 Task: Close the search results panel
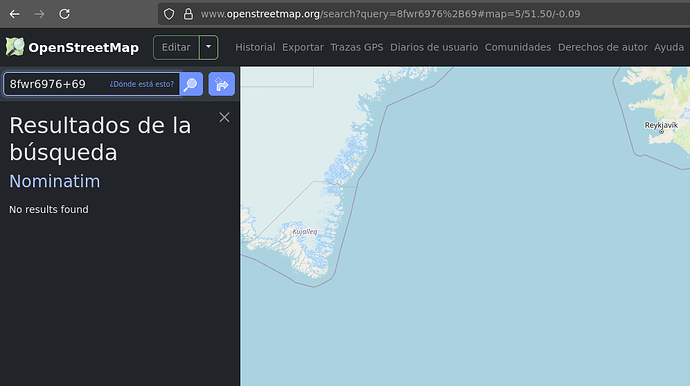point(224,118)
